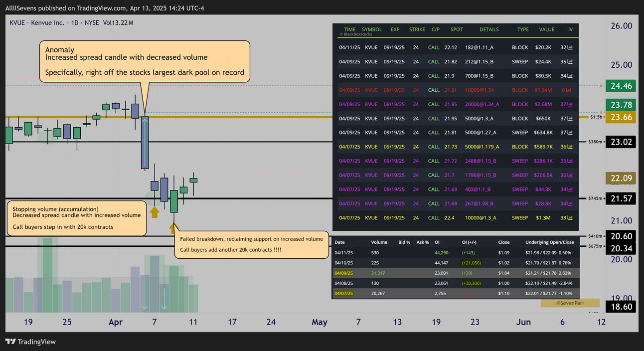Click the $1.3M value cell
The image size is (644, 351).
pos(543,218)
